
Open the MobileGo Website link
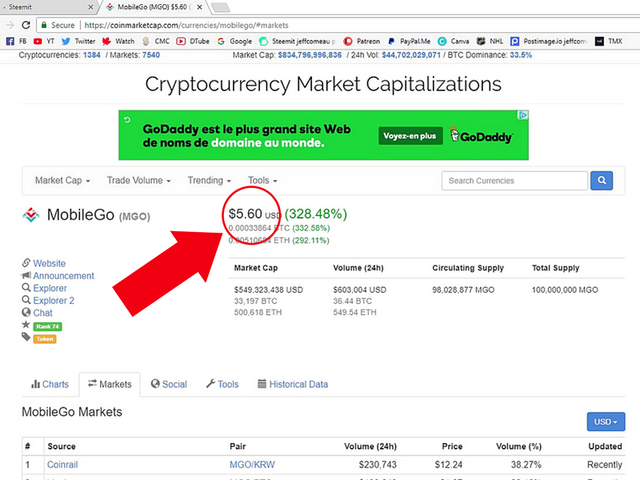point(49,263)
